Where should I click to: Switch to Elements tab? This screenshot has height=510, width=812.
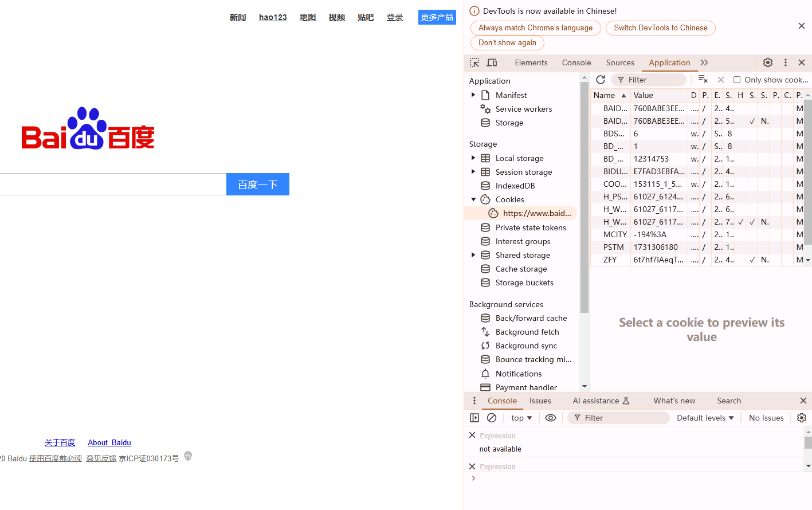coord(531,62)
